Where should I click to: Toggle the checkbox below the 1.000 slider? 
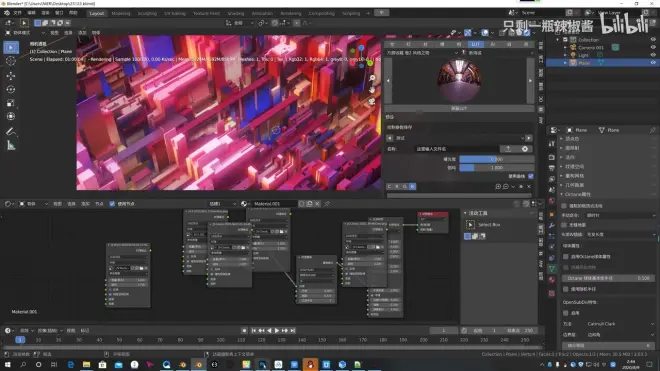531,176
